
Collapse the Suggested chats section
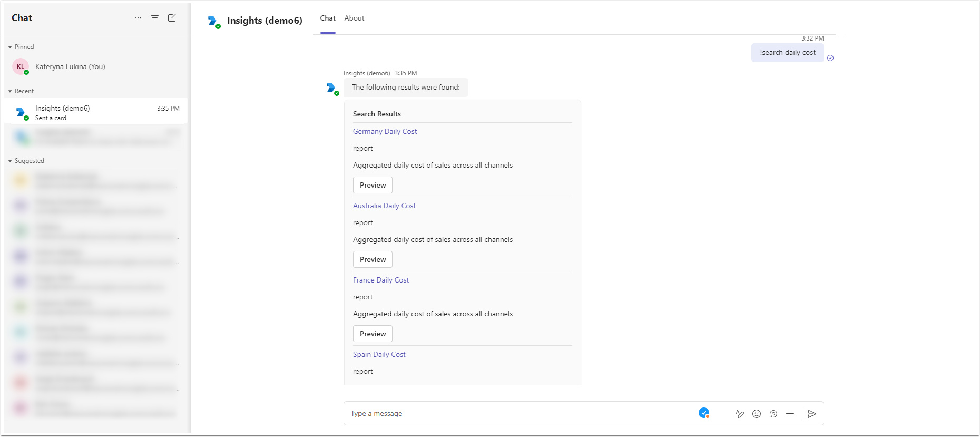coord(10,161)
